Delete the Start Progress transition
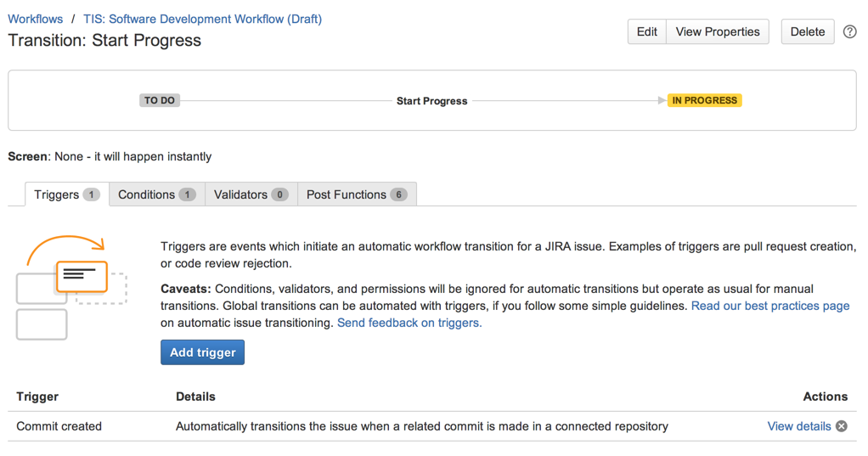The width and height of the screenshot is (868, 456). [x=807, y=31]
